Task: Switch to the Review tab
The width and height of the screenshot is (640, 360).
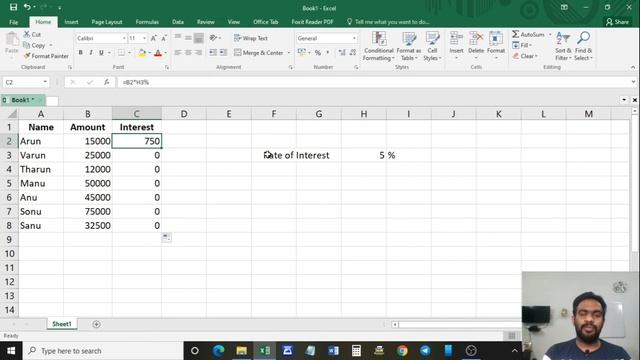Action: (x=206, y=22)
